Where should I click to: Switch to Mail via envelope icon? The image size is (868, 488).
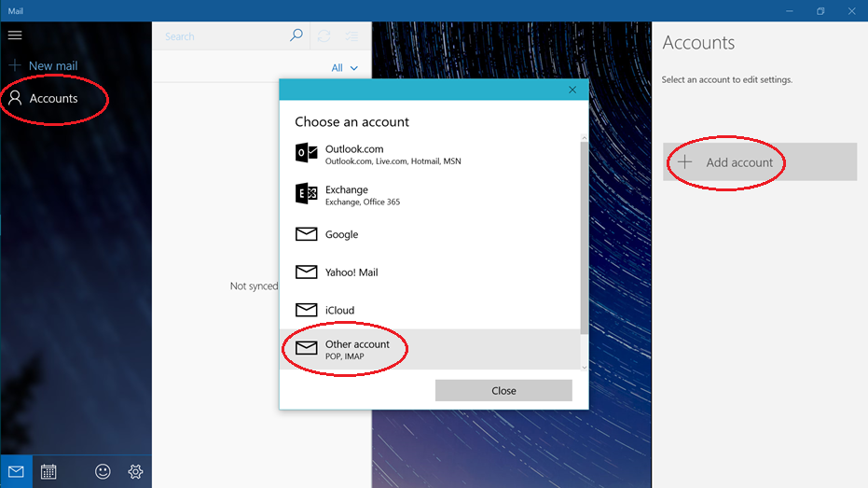pos(16,471)
